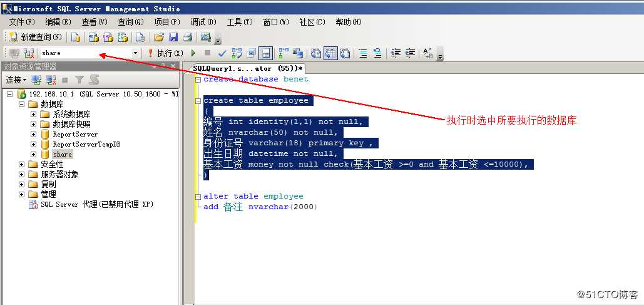This screenshot has height=305, width=644.
Task: Expand the 数据库快照 folder
Action: 33,124
